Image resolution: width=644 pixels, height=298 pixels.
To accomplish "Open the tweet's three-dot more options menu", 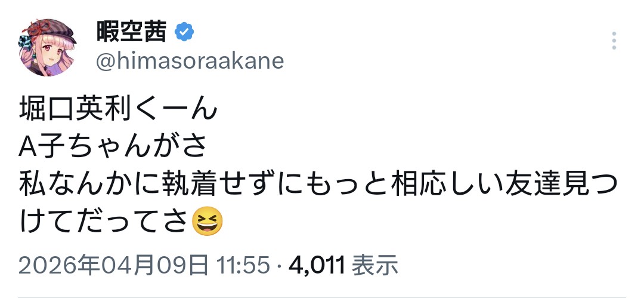I will tap(614, 41).
